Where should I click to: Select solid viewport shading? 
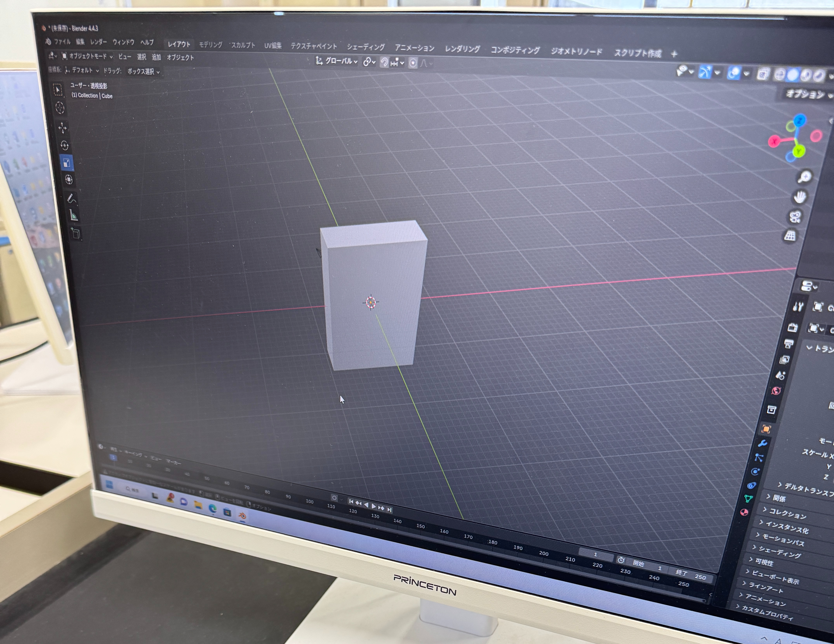793,75
